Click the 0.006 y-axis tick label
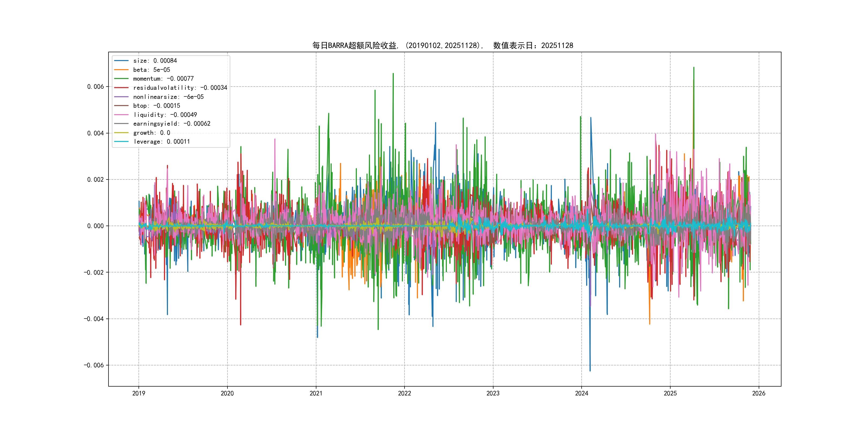This screenshot has height=434, width=868. click(95, 87)
